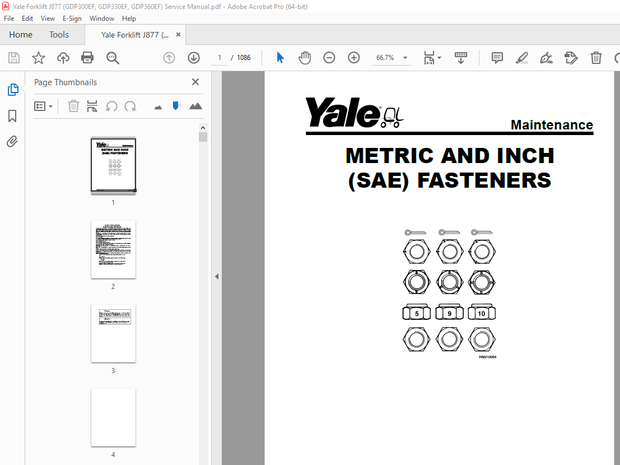Click the thumbnails panel scrollbar thumb
The height and width of the screenshot is (465, 620).
pos(203,137)
